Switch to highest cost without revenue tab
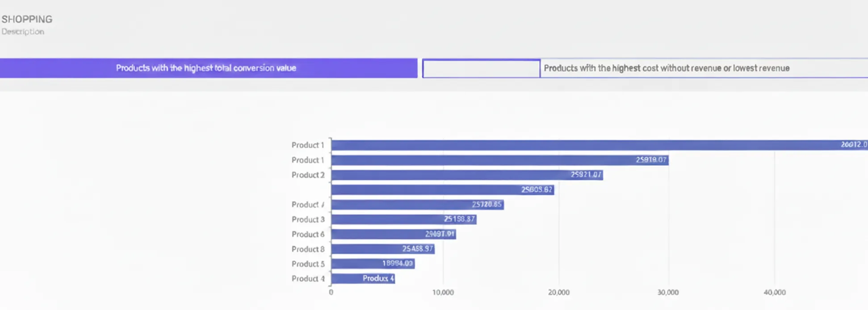The width and height of the screenshot is (868, 310). [x=704, y=68]
